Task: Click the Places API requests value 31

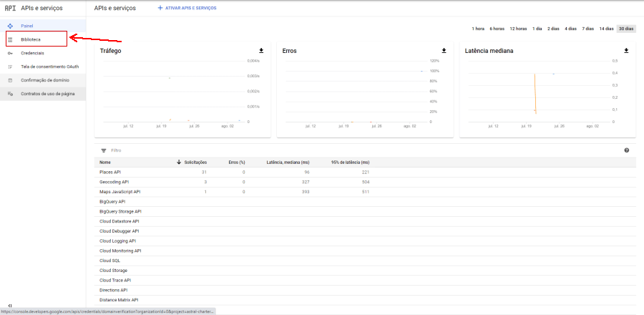Action: tap(204, 172)
